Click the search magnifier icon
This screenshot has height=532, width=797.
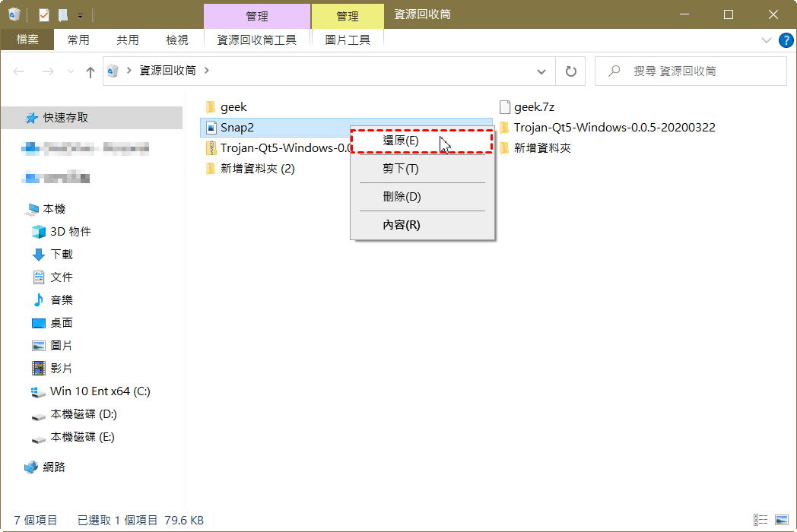pos(614,71)
